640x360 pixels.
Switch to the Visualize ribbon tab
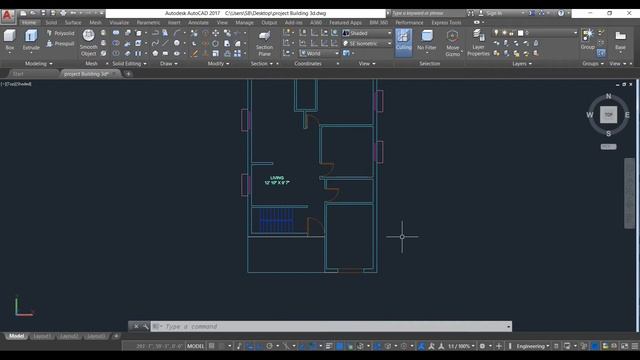119,22
